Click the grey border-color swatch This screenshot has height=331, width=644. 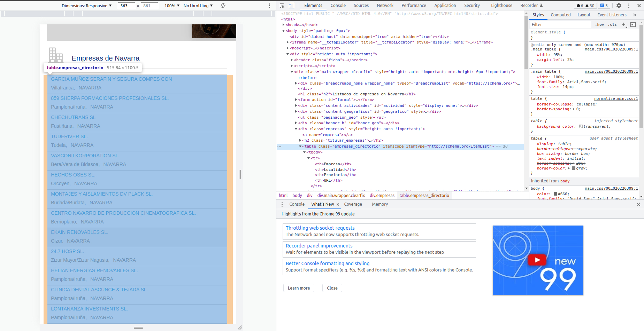[x=574, y=168]
